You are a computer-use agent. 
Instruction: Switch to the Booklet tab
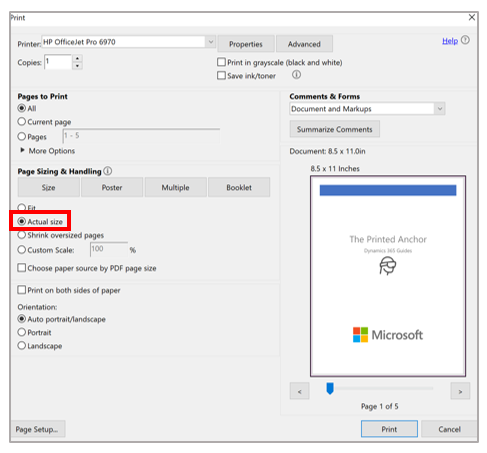coord(239,187)
